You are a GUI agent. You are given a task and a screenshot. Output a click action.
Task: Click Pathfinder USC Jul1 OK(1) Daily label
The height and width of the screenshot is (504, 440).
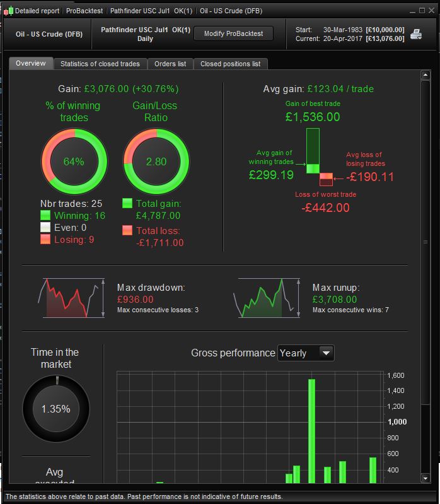click(x=146, y=34)
